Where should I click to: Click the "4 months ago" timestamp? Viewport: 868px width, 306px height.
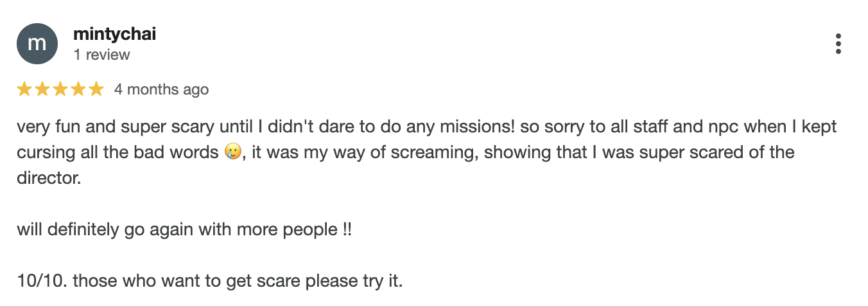(161, 89)
